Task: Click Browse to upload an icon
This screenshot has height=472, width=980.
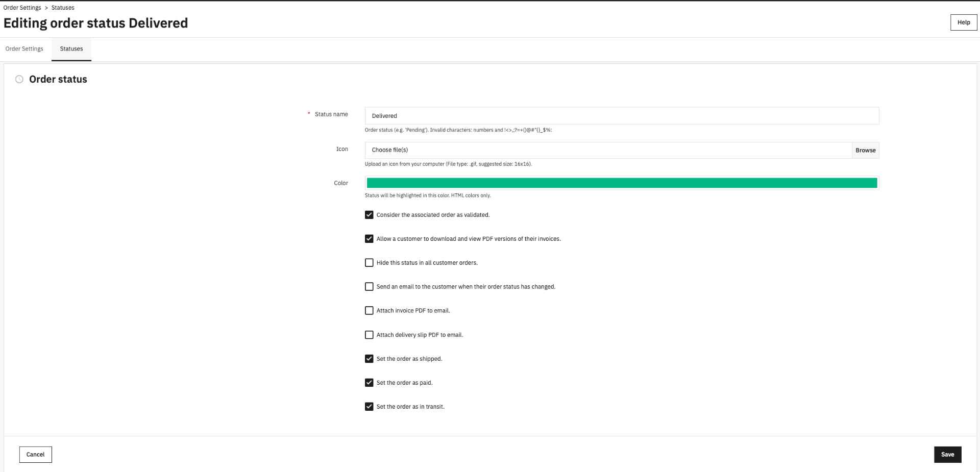Action: 866,150
